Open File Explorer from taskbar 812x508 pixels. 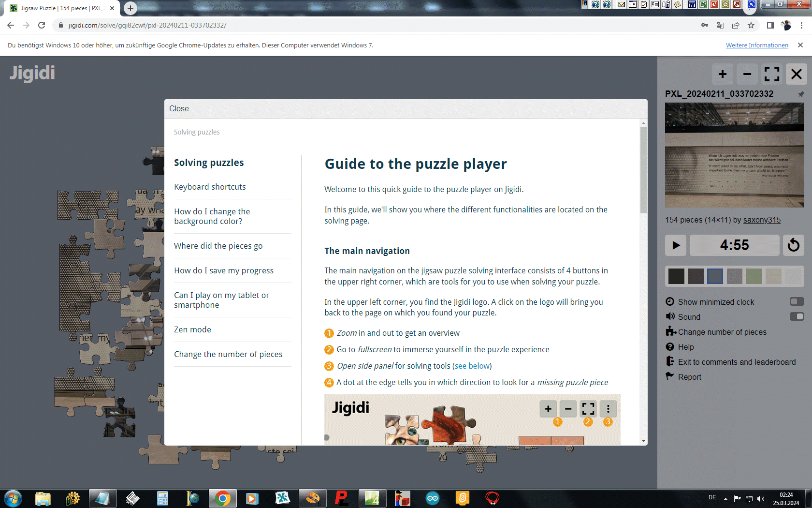tap(43, 498)
